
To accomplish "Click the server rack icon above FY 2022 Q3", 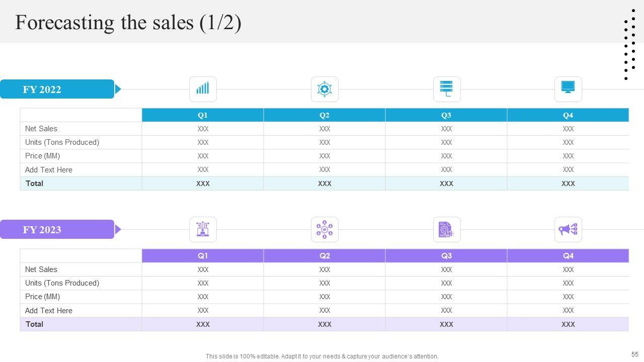I will coord(446,89).
